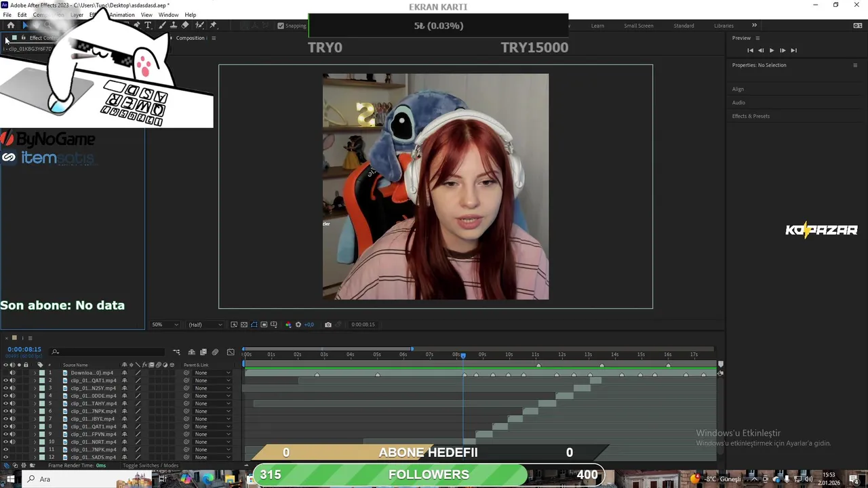Open the Help menu

click(x=191, y=15)
